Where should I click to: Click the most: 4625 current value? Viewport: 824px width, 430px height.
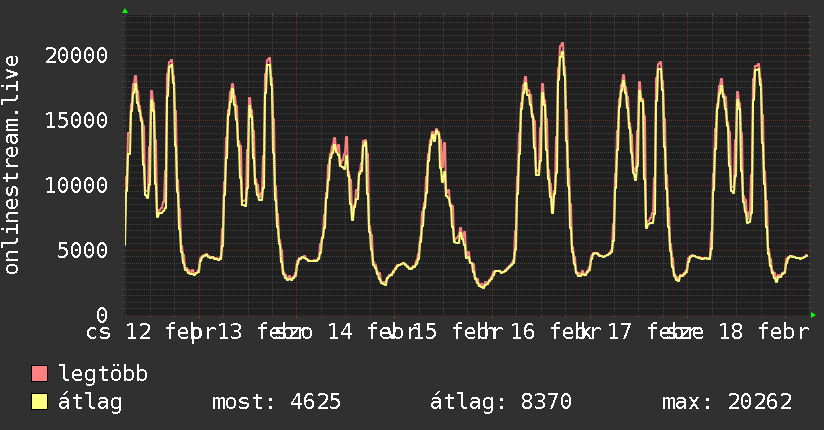point(276,403)
